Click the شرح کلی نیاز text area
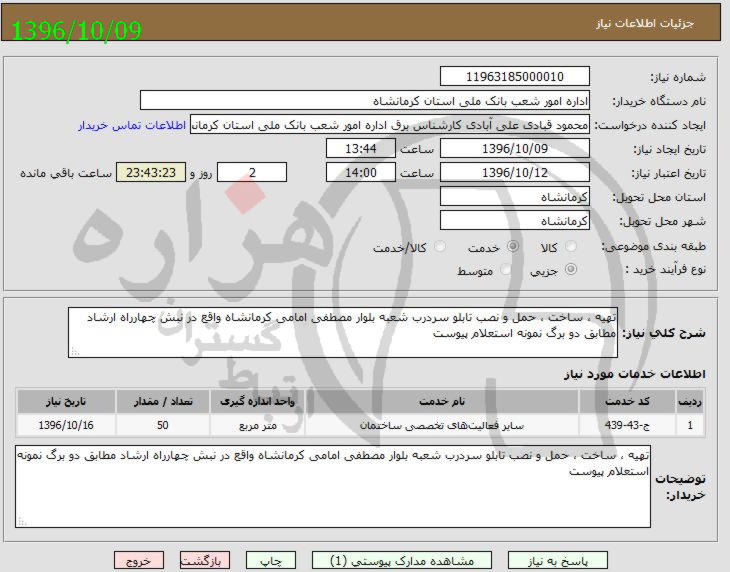 coord(343,332)
